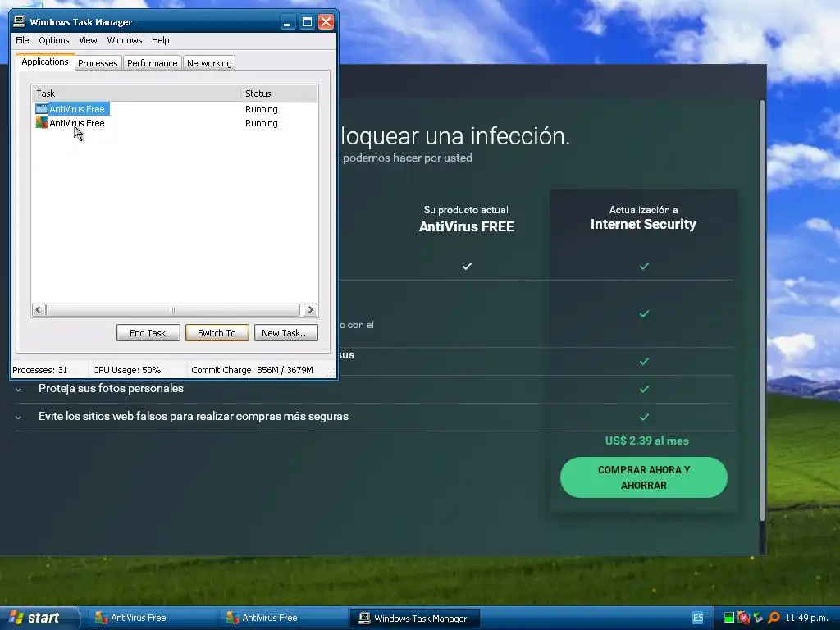The image size is (840, 630).
Task: Select the AVG-icon AntiVirus Free task
Action: pyautogui.click(x=71, y=123)
